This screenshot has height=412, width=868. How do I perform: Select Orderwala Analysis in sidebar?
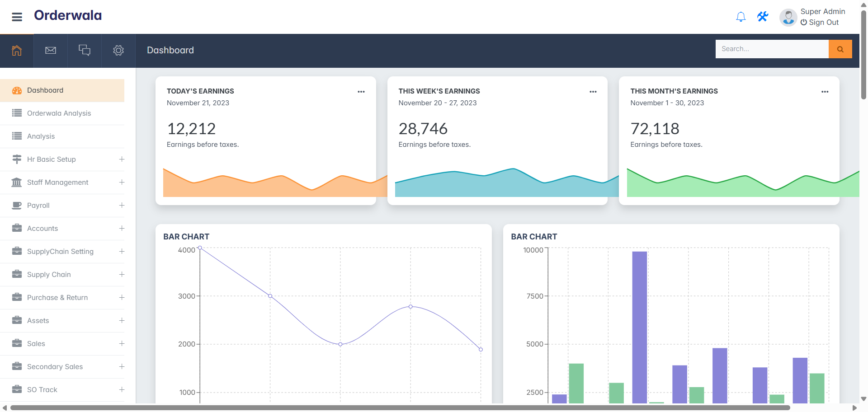tap(59, 113)
